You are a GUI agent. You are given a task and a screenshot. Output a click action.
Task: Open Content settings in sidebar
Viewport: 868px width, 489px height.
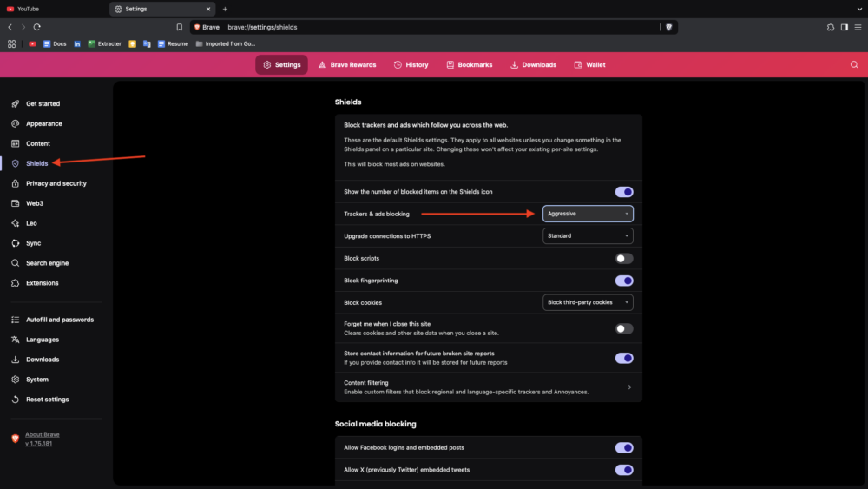(31, 143)
